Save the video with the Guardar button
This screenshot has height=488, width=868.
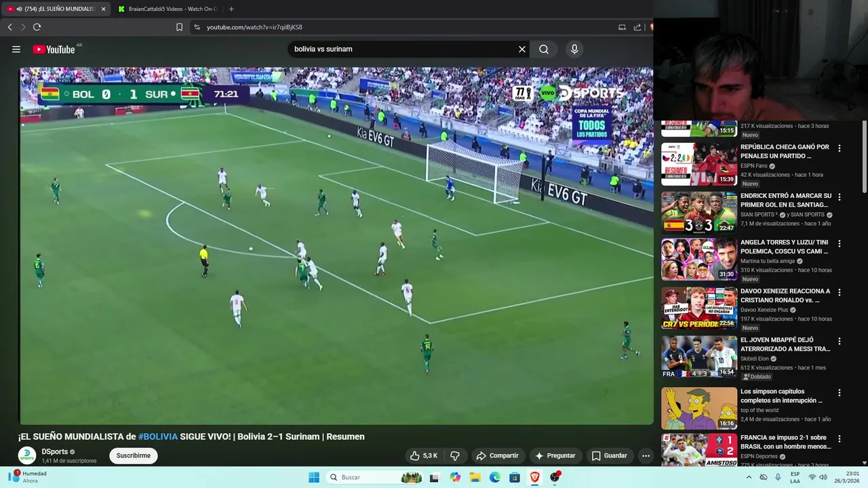tap(609, 455)
